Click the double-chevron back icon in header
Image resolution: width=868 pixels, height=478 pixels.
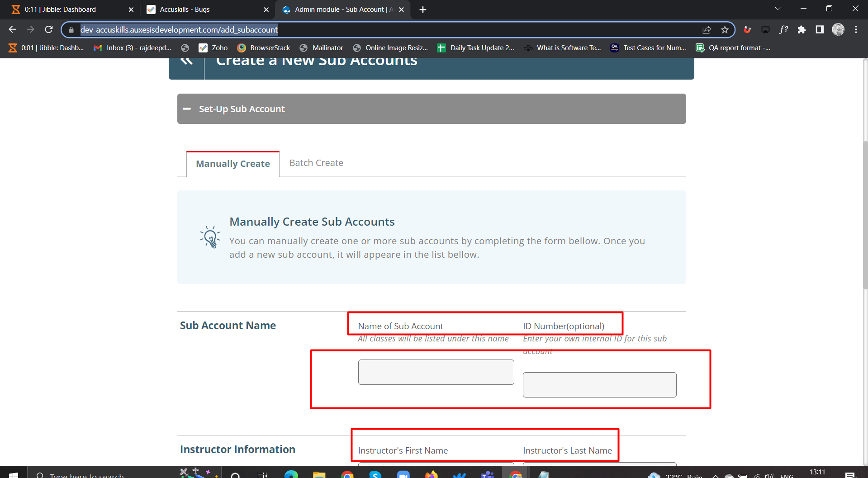coord(186,62)
